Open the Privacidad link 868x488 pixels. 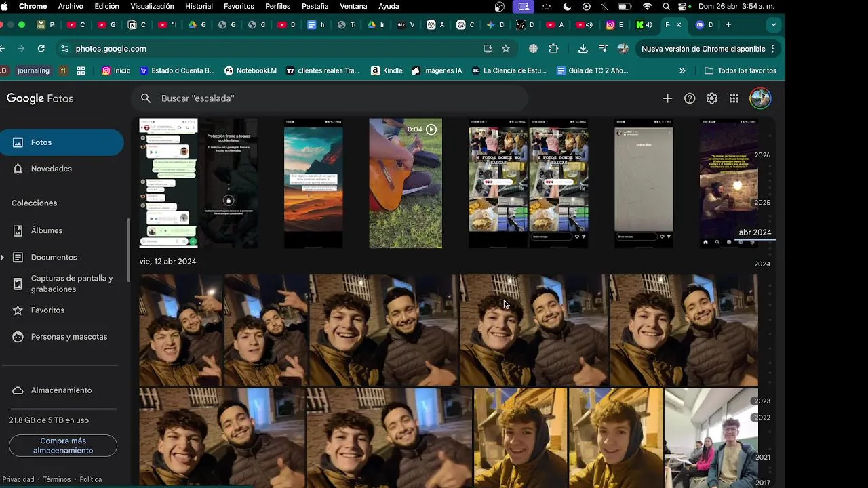pyautogui.click(x=18, y=479)
